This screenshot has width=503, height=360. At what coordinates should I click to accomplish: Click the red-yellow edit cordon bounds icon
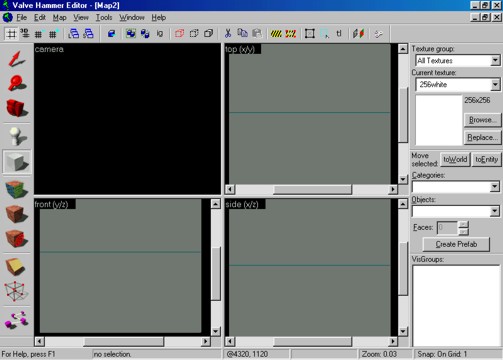click(x=291, y=34)
